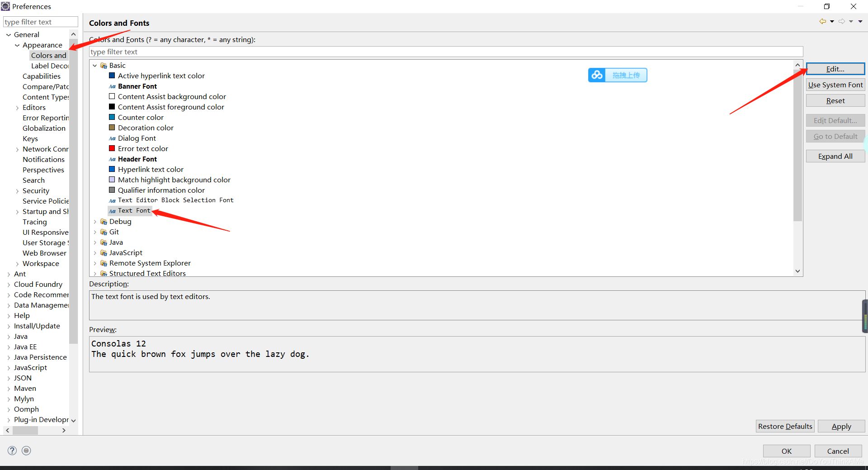Screen dimensions: 868x470
Task: Click the forward navigation arrow icon
Action: point(841,21)
